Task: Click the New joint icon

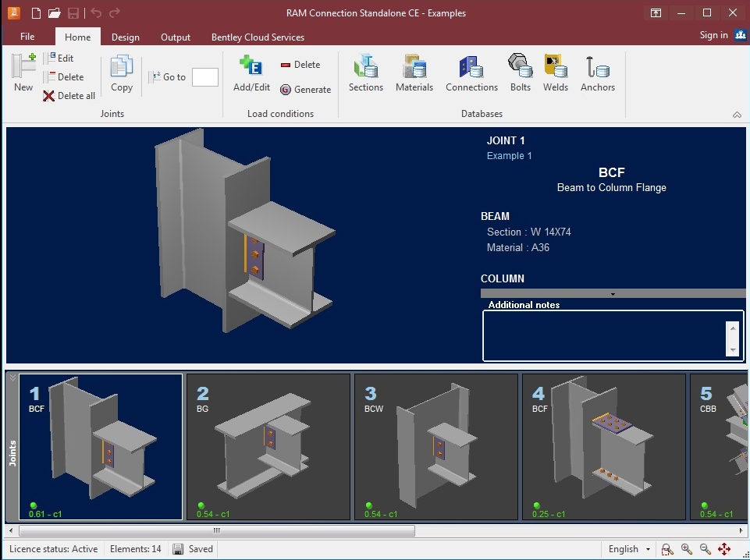Action: (x=23, y=73)
